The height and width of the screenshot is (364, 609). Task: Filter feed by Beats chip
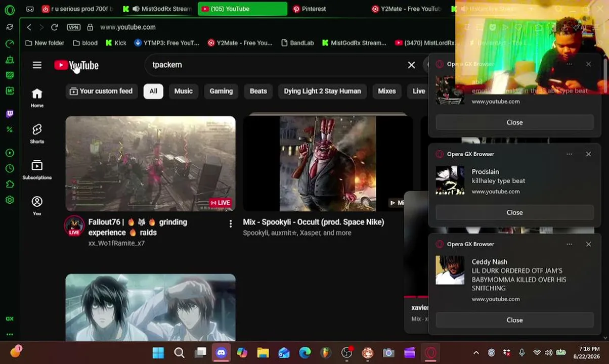click(x=258, y=92)
